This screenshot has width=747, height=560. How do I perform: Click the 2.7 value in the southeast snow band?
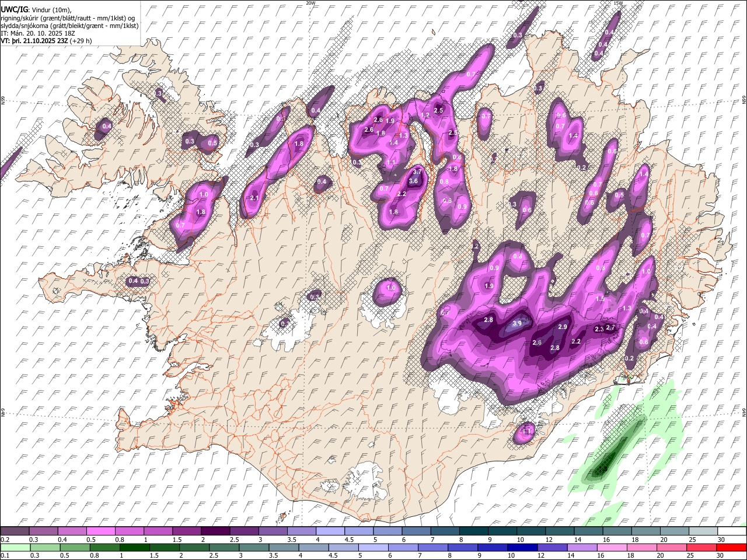click(x=611, y=328)
